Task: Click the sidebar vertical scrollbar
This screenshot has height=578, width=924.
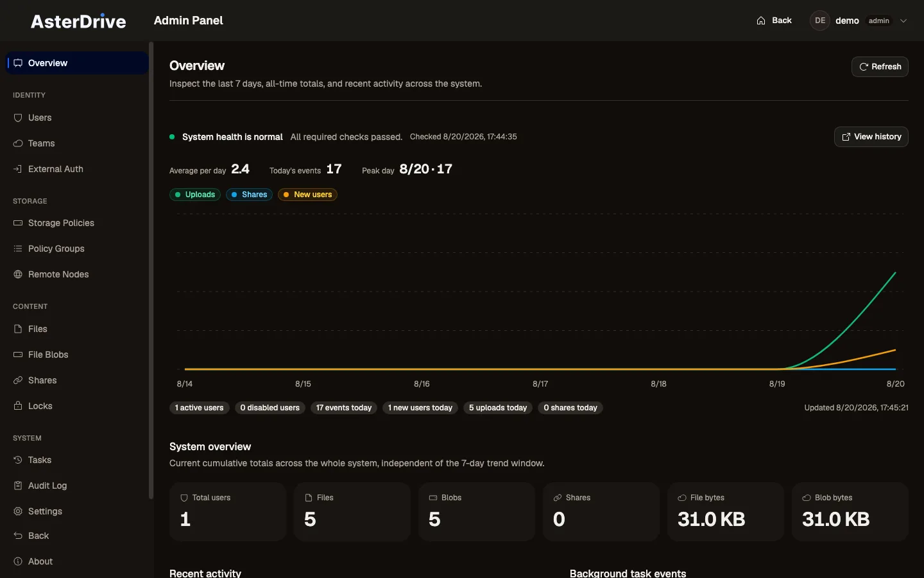Action: pyautogui.click(x=151, y=270)
